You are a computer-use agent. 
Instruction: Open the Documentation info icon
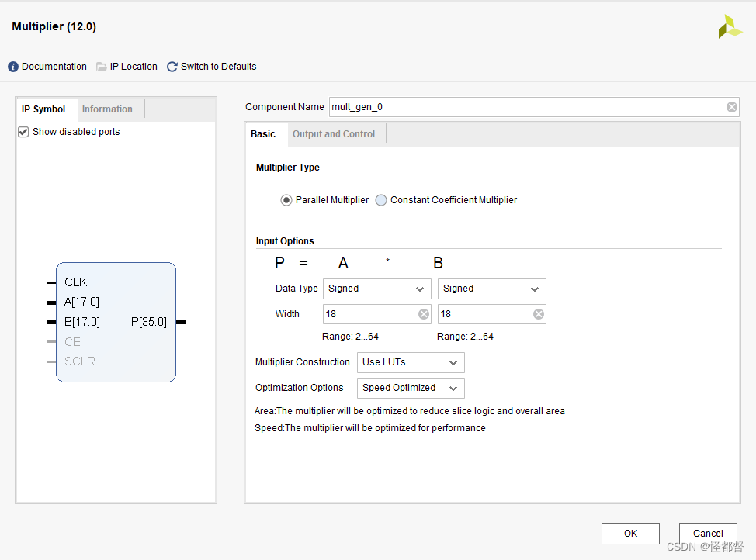(13, 67)
